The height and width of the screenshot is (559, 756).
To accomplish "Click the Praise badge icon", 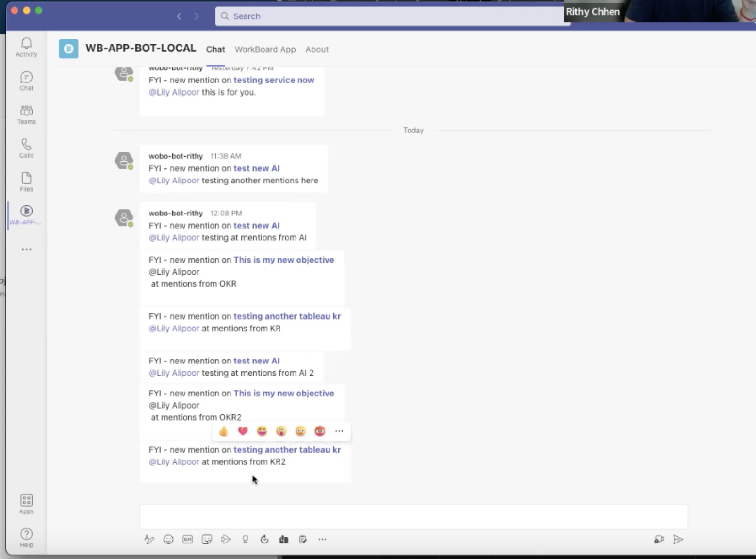I will [246, 539].
